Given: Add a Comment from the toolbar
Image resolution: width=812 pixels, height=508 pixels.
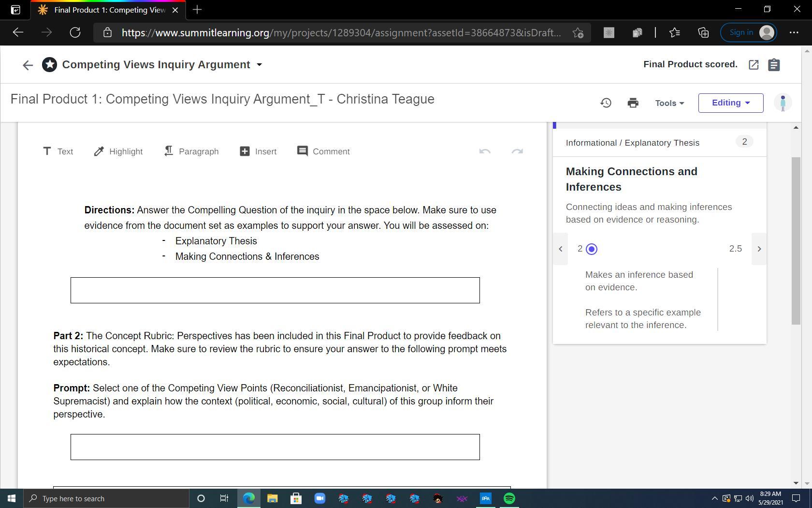Looking at the screenshot, I should coord(323,151).
